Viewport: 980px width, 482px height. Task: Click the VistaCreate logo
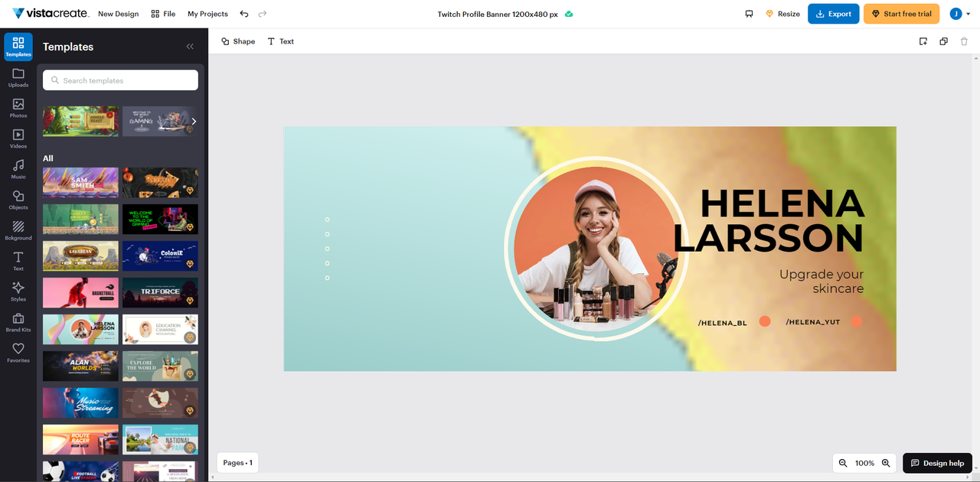51,14
